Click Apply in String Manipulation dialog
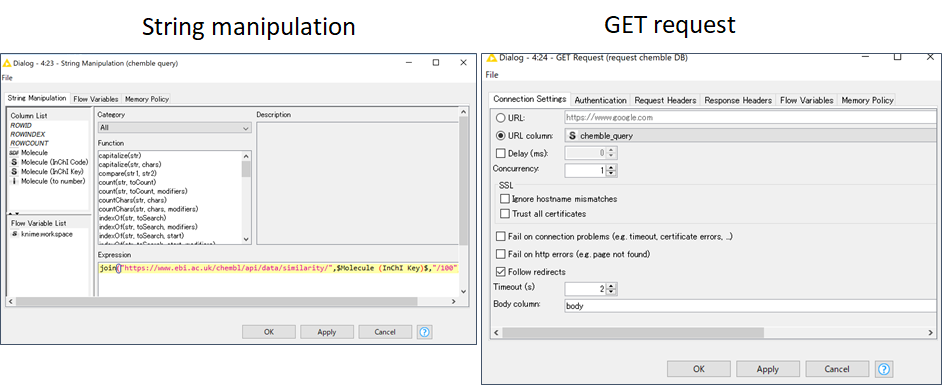Image resolution: width=942 pixels, height=385 pixels. [327, 332]
